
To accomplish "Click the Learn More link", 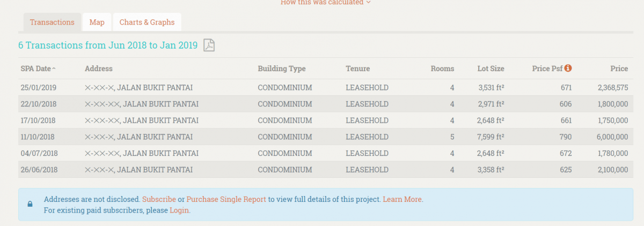I will (402, 199).
